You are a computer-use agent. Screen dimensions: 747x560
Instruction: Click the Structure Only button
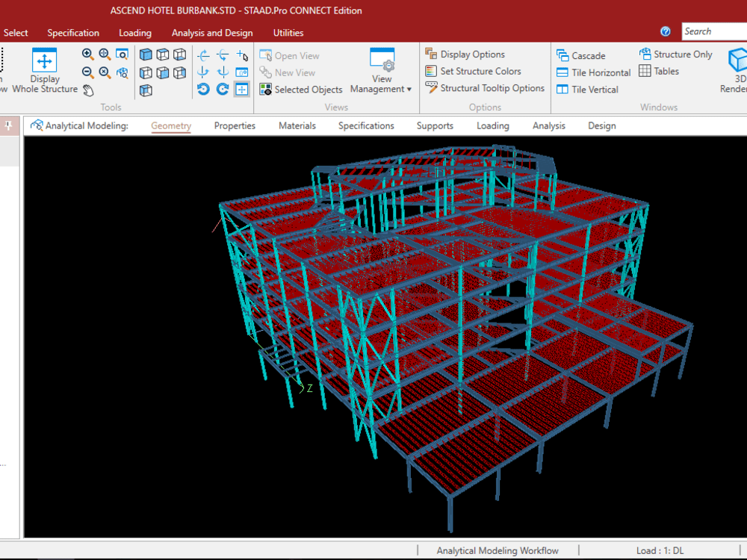[675, 55]
